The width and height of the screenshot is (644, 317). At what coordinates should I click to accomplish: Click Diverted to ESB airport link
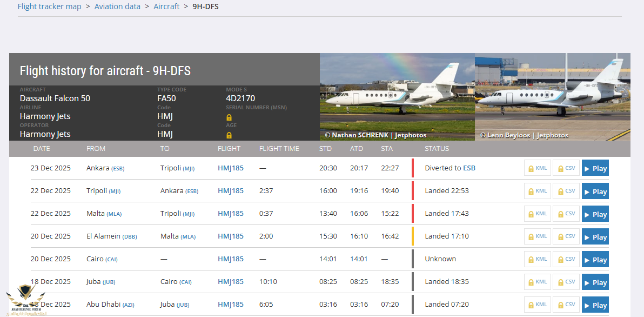click(x=469, y=168)
